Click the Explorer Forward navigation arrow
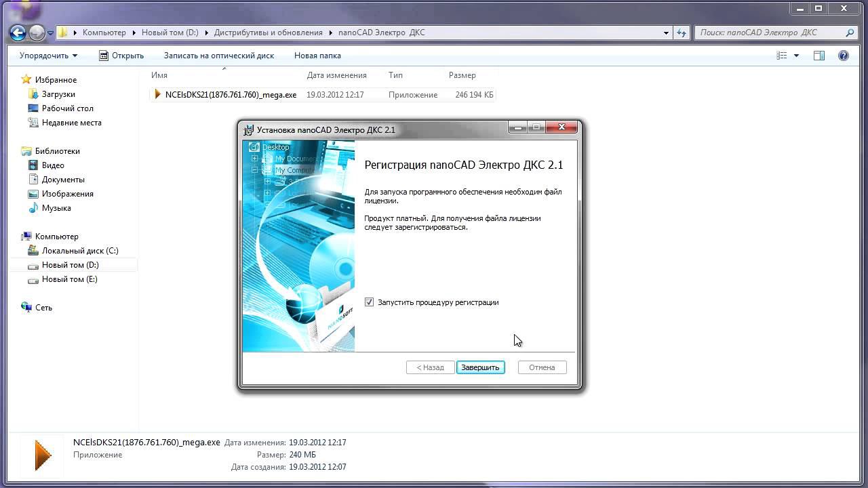The image size is (868, 488). coord(37,32)
